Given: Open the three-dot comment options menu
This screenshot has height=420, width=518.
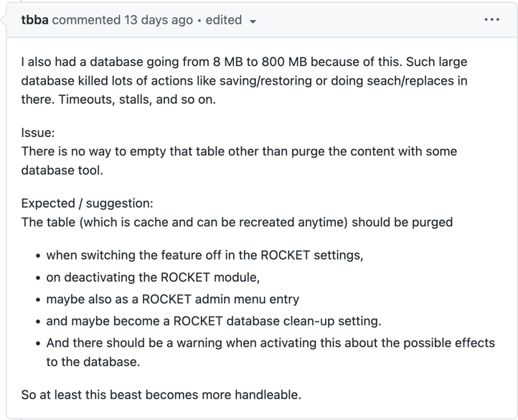Looking at the screenshot, I should 491,20.
